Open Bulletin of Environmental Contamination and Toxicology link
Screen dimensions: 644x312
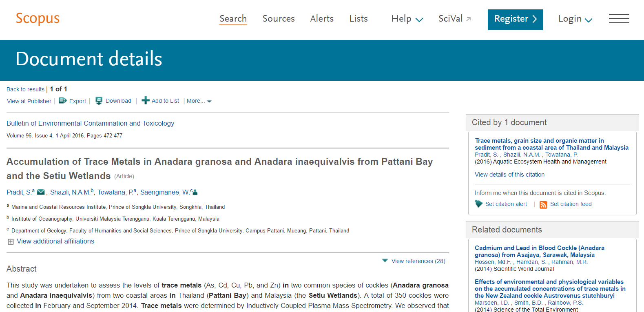coord(90,123)
